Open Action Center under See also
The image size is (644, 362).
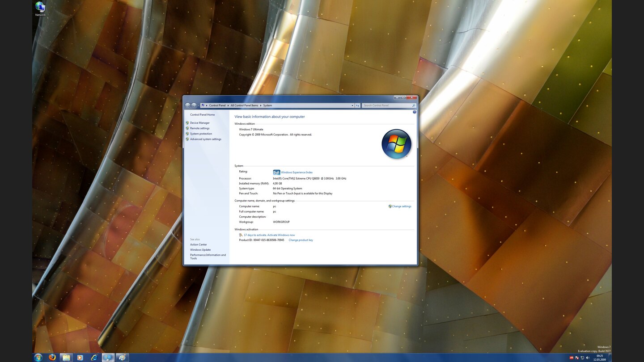(x=198, y=244)
